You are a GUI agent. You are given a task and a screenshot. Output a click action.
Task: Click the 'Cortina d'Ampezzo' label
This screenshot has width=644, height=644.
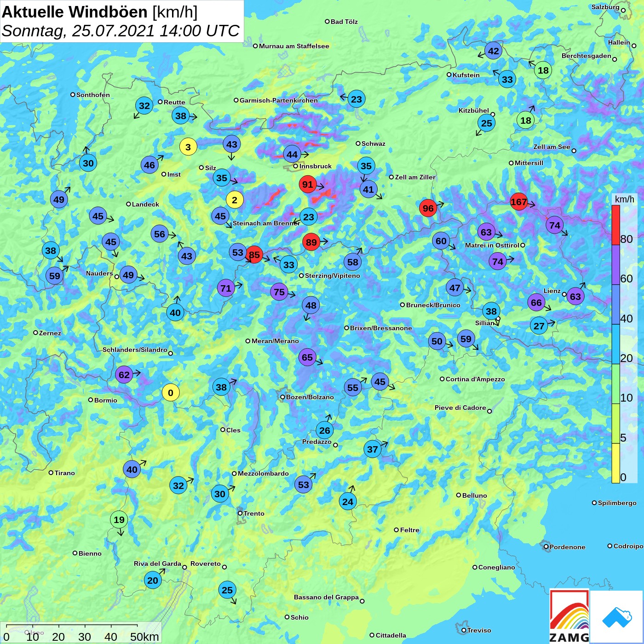475,379
